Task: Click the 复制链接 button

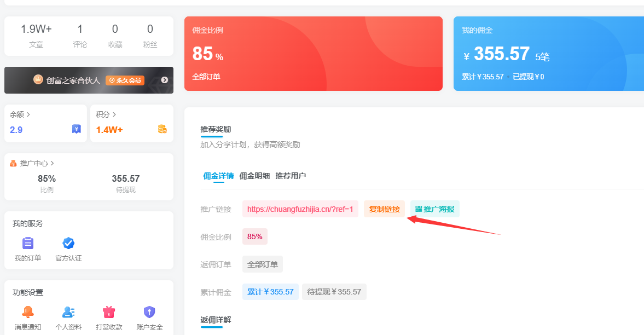Action: 384,209
